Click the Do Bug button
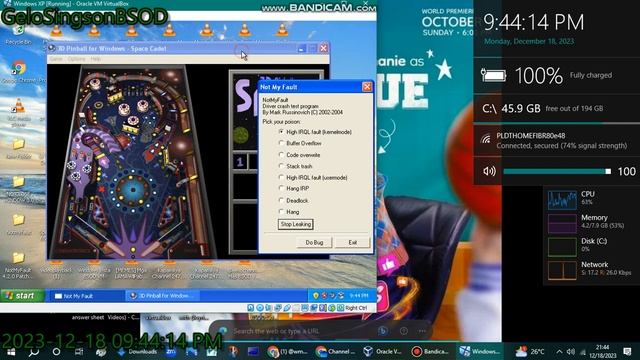 point(314,242)
